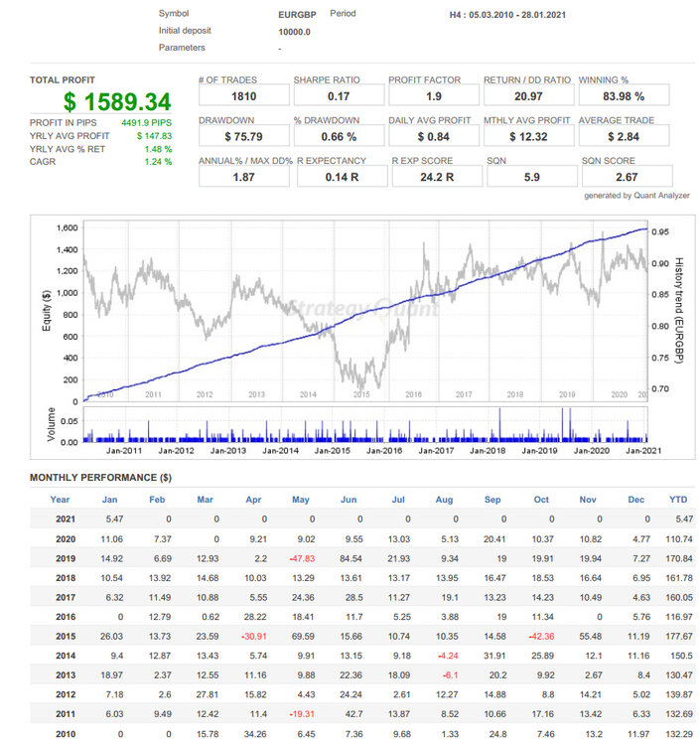The image size is (700, 745).
Task: Click the Jan-2015 label on volume axis
Action: [x=333, y=450]
